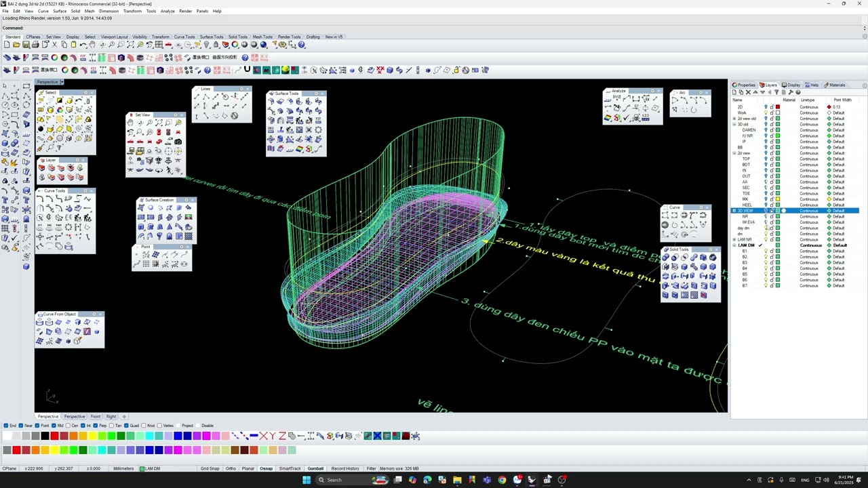Click the hammer tools icon in Layers panel

click(x=791, y=92)
